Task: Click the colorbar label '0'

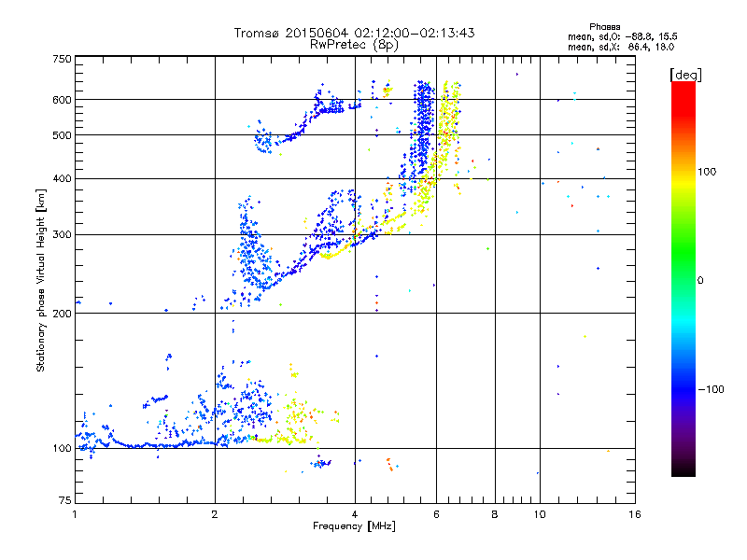Action: click(x=700, y=281)
